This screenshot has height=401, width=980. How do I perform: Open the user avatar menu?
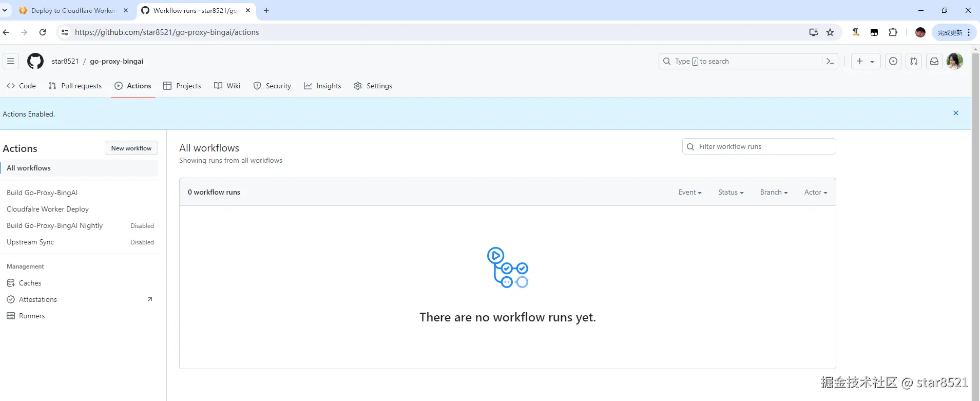[x=955, y=61]
